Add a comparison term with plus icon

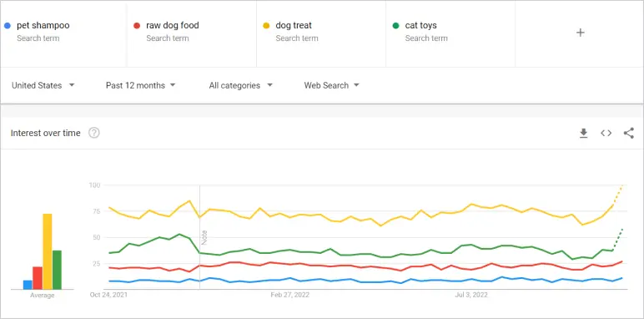pos(580,33)
